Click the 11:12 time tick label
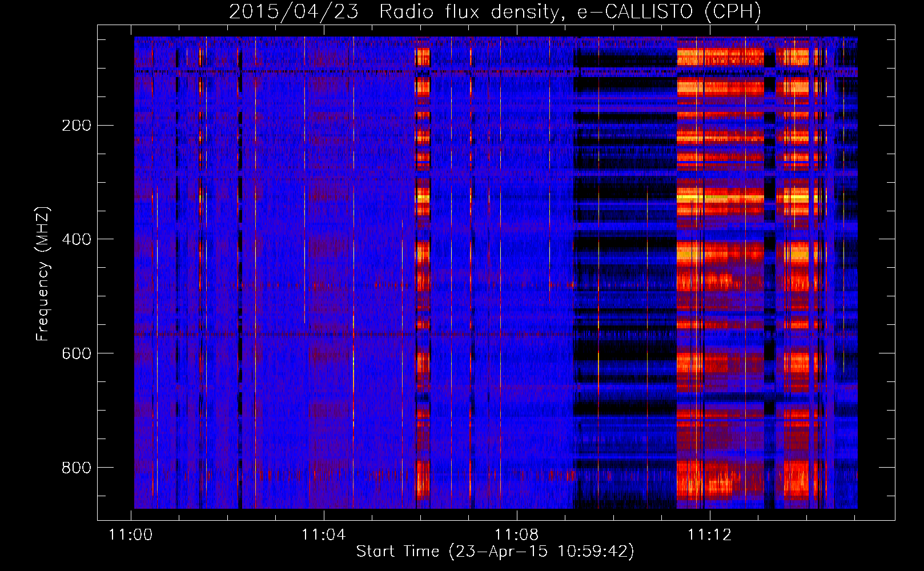Image resolution: width=924 pixels, height=571 pixels. [709, 535]
